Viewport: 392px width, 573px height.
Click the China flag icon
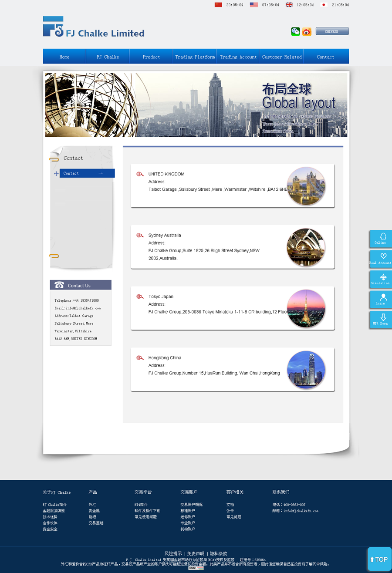(218, 5)
